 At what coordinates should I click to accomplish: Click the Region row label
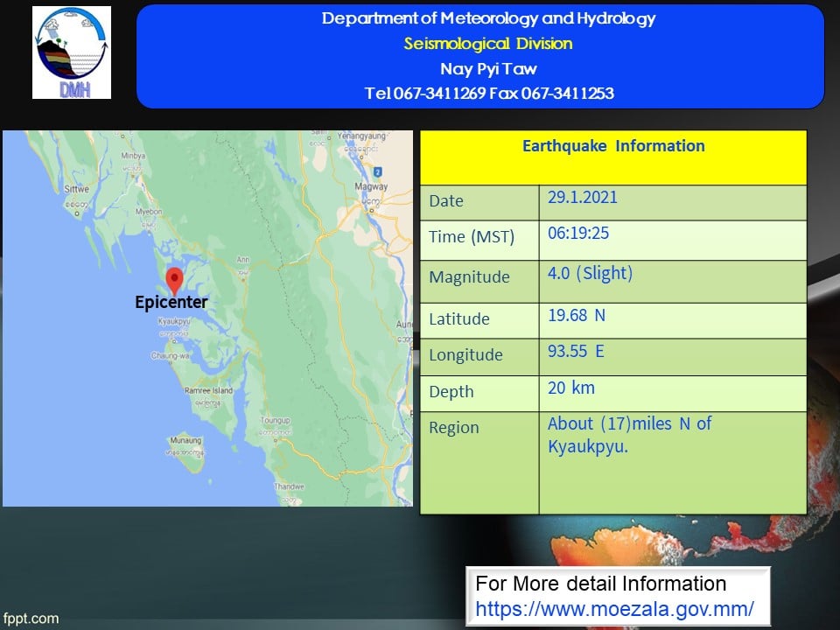[x=454, y=428]
